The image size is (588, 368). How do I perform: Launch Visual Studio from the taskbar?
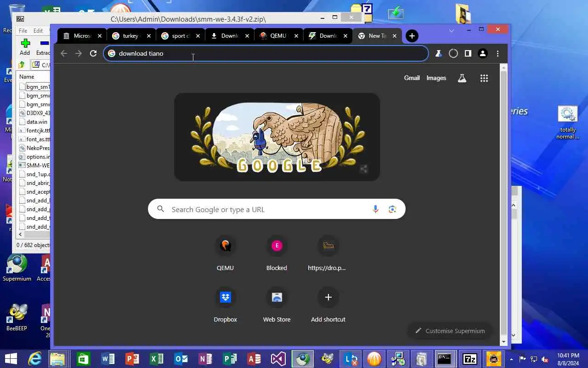278,359
